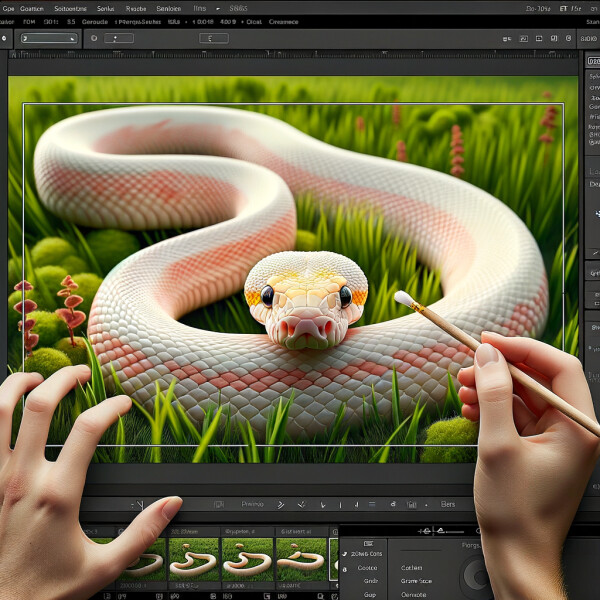This screenshot has height=600, width=600.
Task: Click the snake's head in the canvas image
Action: pyautogui.click(x=306, y=299)
